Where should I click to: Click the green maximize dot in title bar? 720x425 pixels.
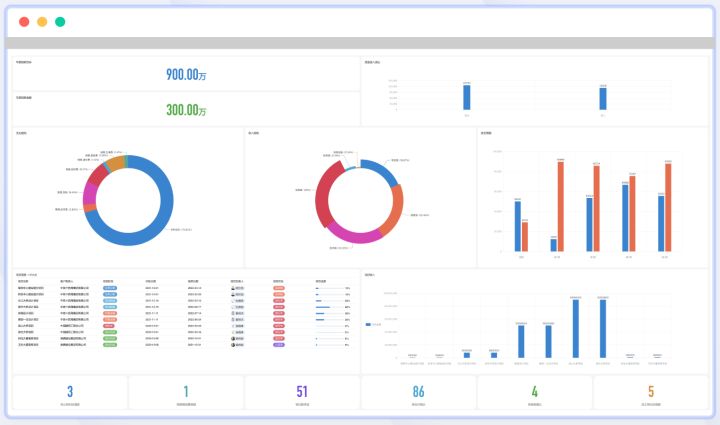click(x=60, y=21)
